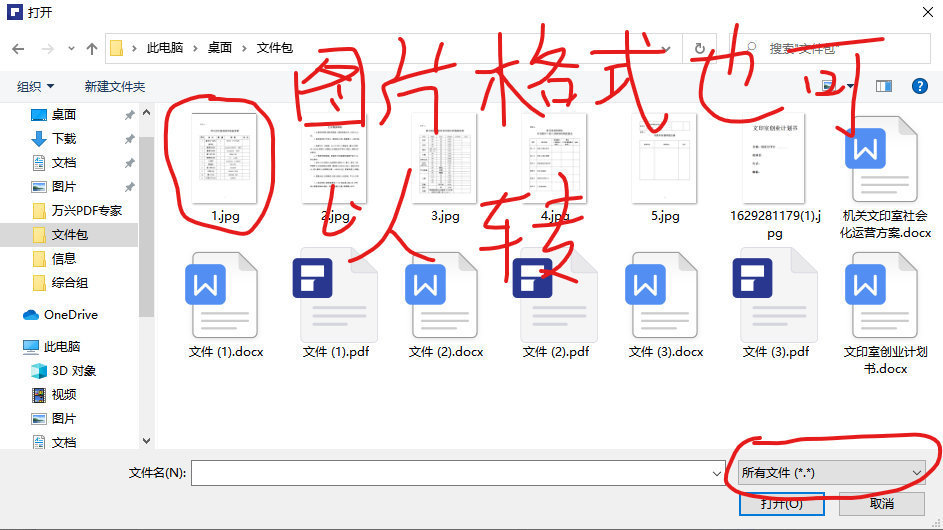
Task: Open the recent locations chevron
Action: click(x=71, y=49)
